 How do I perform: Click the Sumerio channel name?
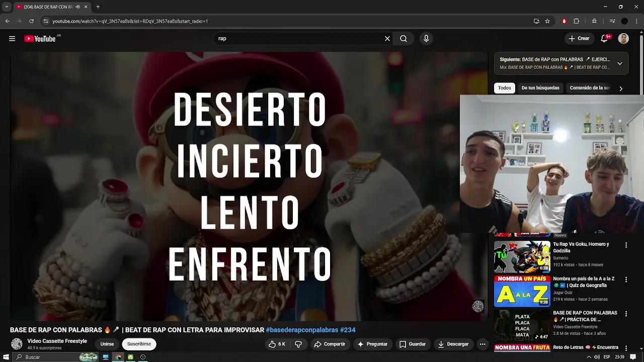coord(560,258)
